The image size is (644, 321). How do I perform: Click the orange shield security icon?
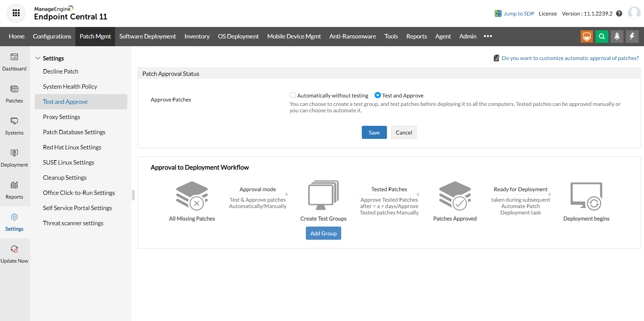[587, 36]
